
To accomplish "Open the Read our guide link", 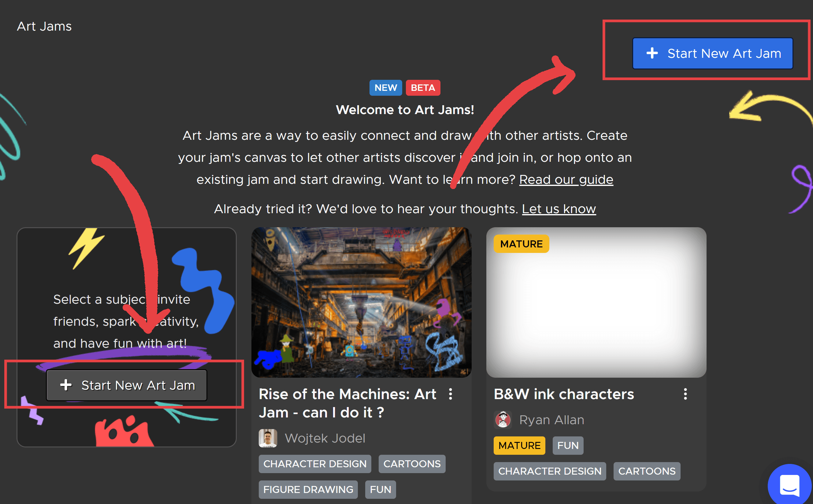I will click(566, 180).
